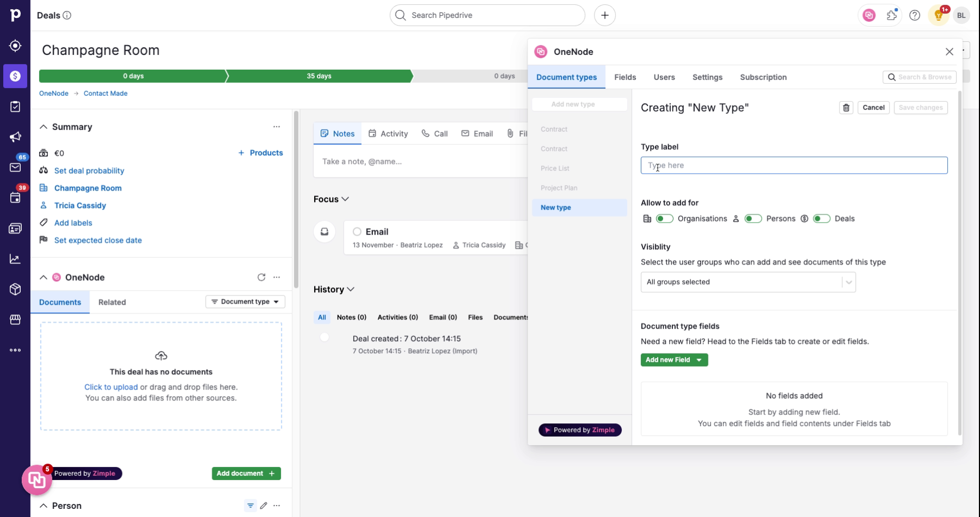Open the lightbulb tips icon
The image size is (980, 517).
(x=939, y=15)
